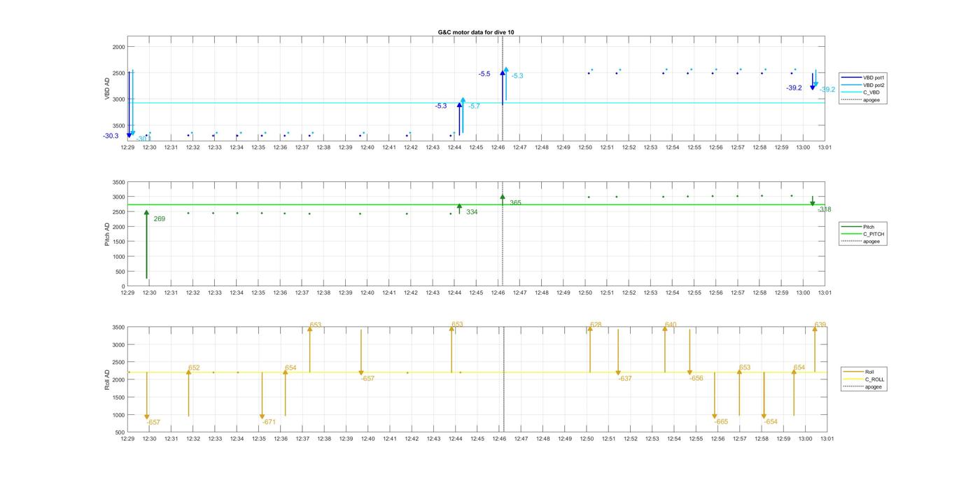Click the 'Pitch AD' y-axis label

pyautogui.click(x=107, y=234)
